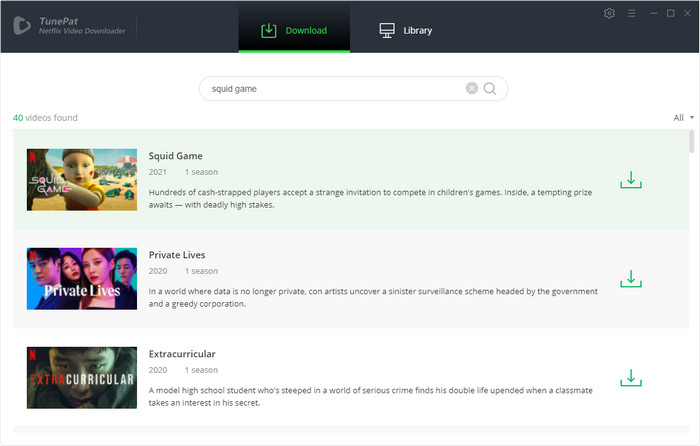This screenshot has height=446, width=700.
Task: Download the Extracurricular series
Action: (631, 378)
